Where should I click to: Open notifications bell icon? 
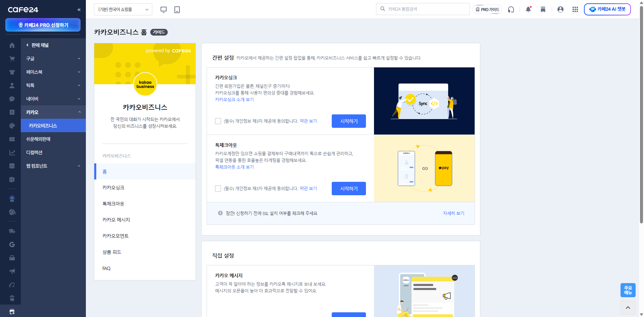pos(528,9)
